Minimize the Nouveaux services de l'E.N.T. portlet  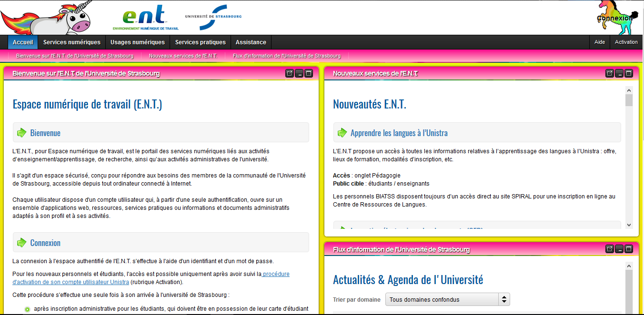pyautogui.click(x=619, y=73)
